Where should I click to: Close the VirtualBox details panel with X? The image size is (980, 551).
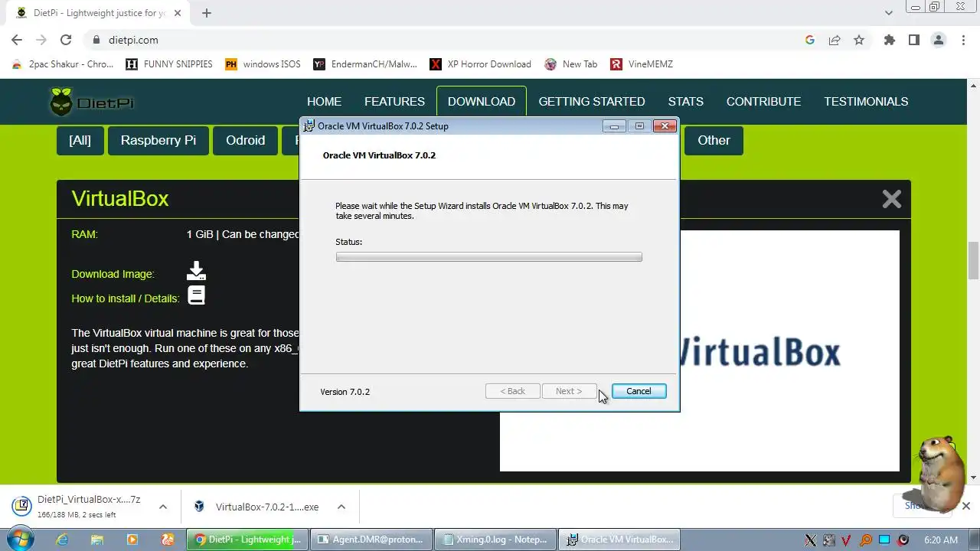pyautogui.click(x=891, y=200)
